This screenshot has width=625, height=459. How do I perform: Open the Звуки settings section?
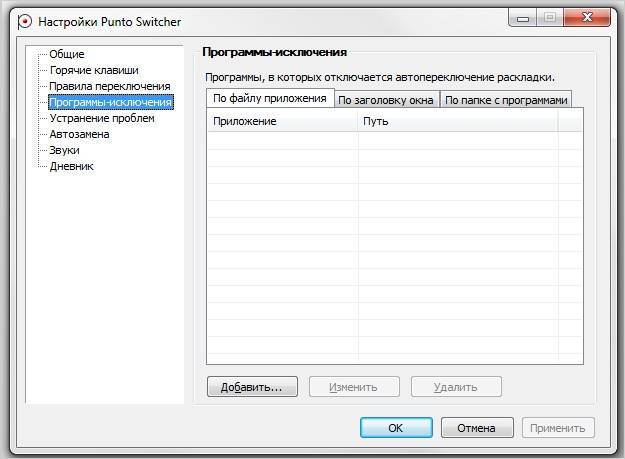64,150
